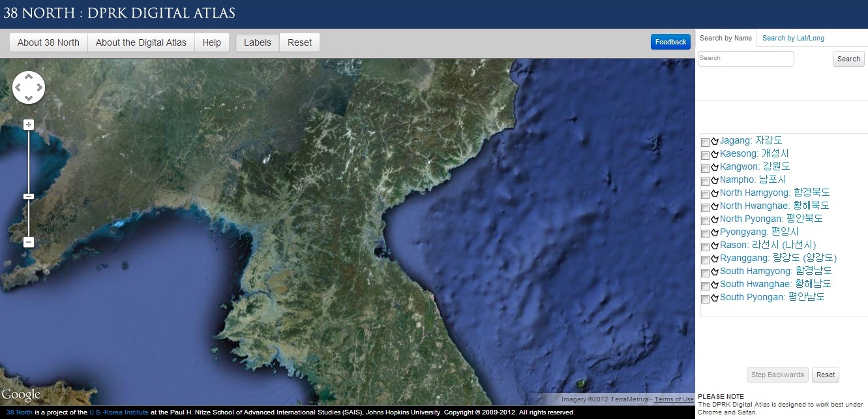868x419 pixels.
Task: Click inside the Search text field
Action: point(745,59)
